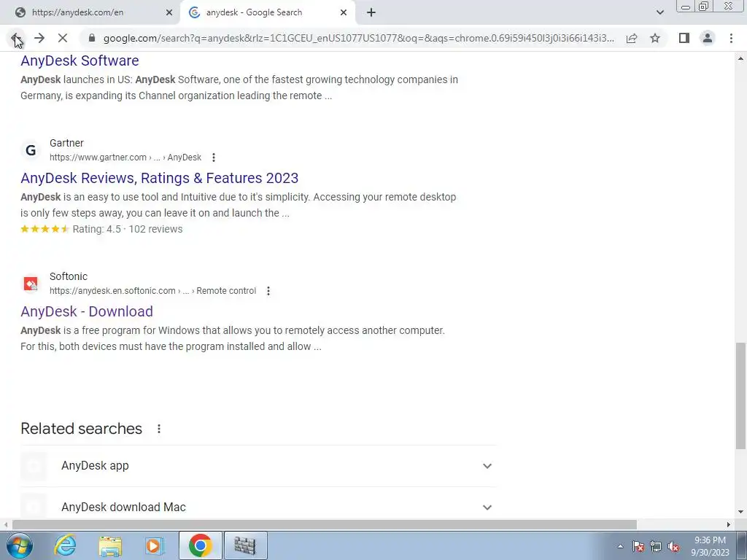Show hidden system tray icons arrow
The width and height of the screenshot is (747, 560).
[x=620, y=546]
